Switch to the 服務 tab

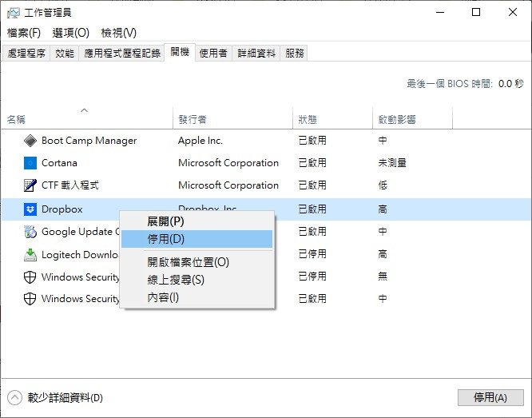295,54
